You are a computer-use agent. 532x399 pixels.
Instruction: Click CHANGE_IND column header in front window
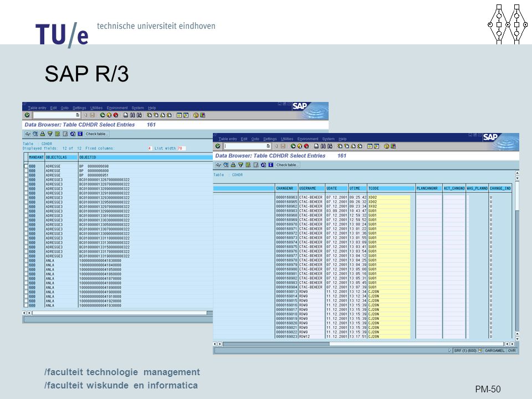[x=500, y=188]
